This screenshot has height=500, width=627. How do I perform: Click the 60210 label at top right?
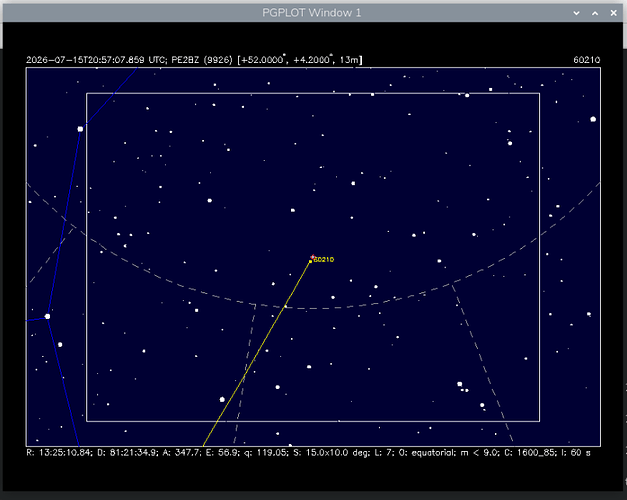tap(587, 60)
